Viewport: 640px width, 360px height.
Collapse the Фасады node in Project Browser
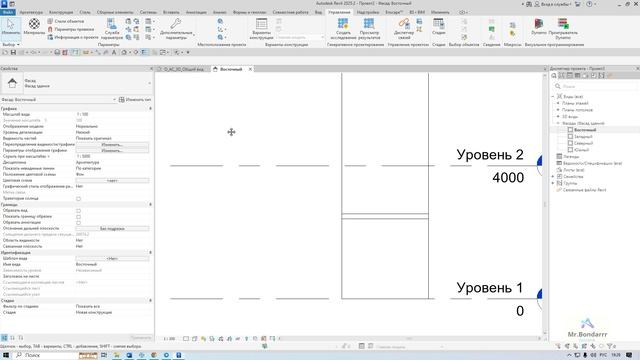pos(558,123)
